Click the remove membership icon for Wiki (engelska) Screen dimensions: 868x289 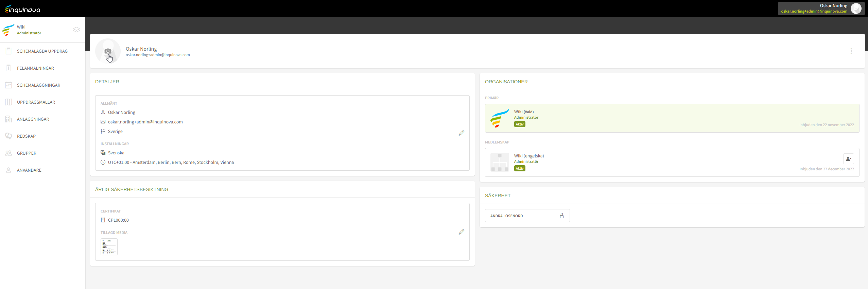848,159
